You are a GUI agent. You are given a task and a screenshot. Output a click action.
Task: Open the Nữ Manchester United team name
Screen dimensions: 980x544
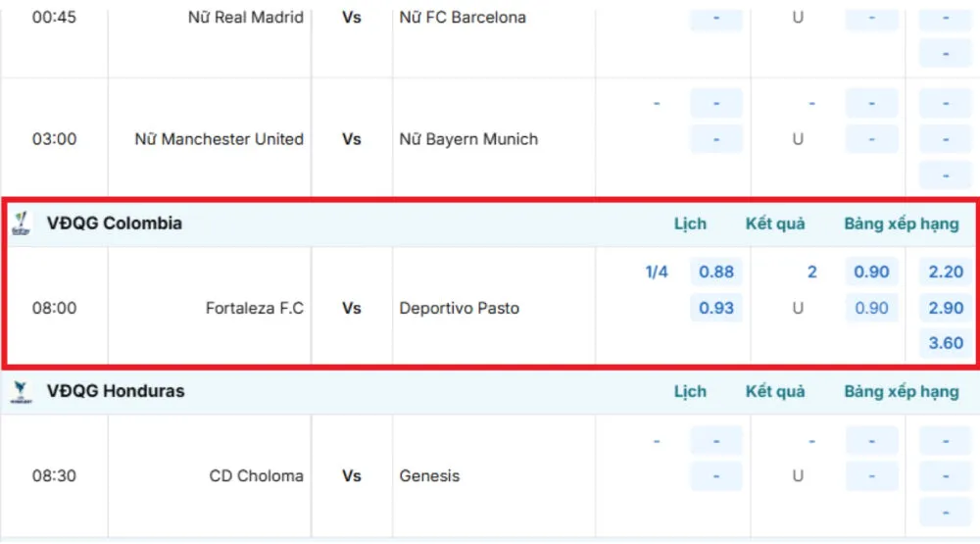coord(219,139)
